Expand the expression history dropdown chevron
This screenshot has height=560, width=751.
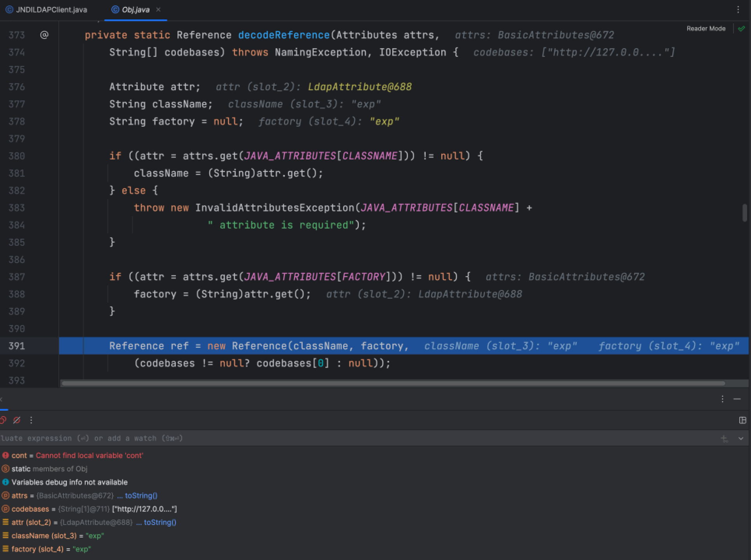tap(741, 439)
